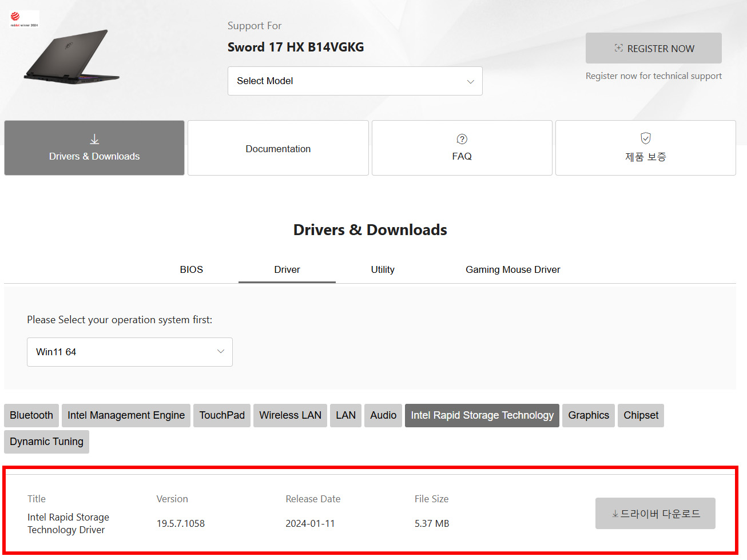Open the Drivers & Downloads section

point(94,148)
